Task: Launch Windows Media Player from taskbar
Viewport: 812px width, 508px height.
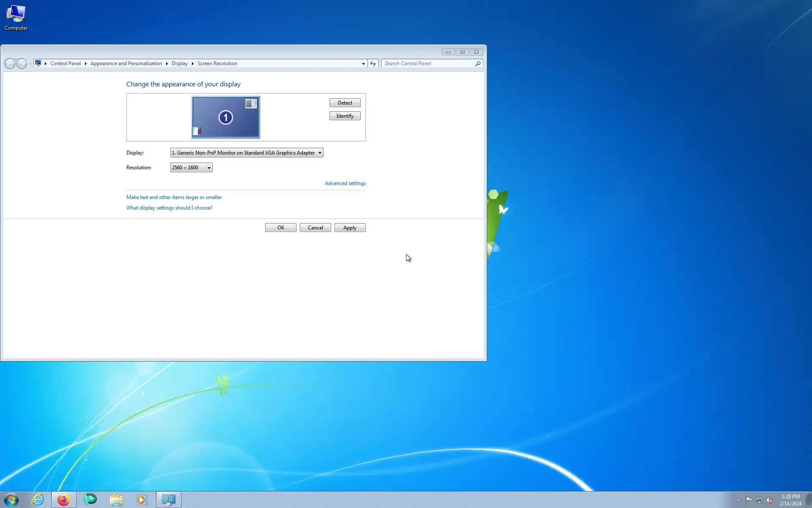Action: pos(142,500)
